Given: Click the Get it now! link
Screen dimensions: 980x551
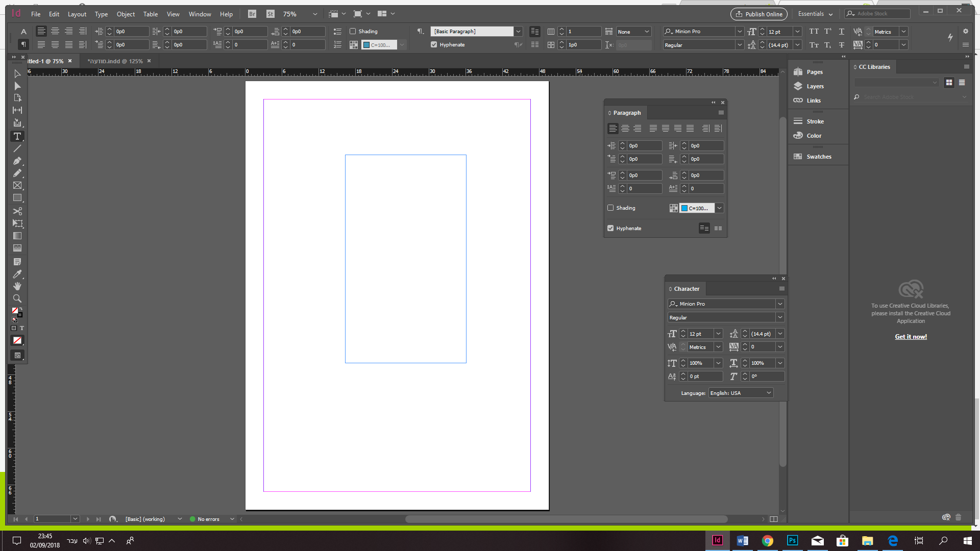Looking at the screenshot, I should tap(911, 337).
